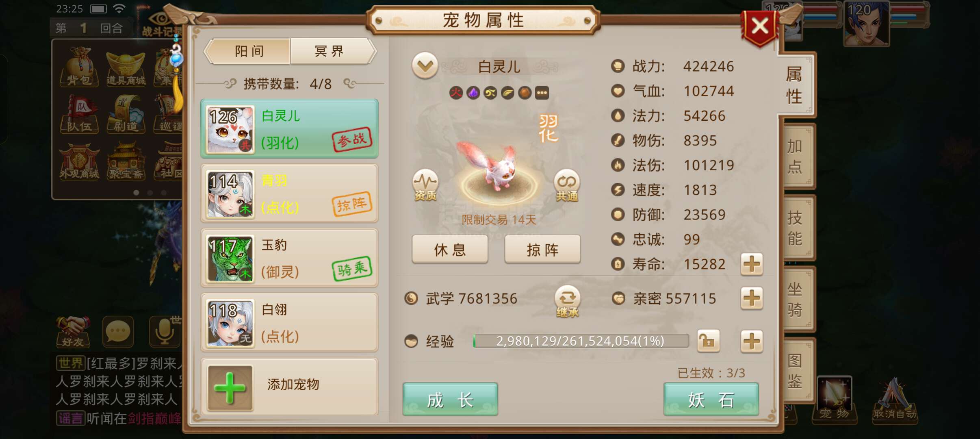
Task: Increase 亲密 intimacy with plus button
Action: [x=751, y=298]
